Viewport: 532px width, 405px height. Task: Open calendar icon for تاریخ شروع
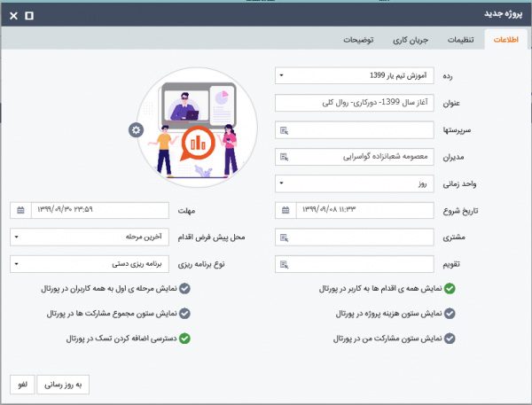286,210
